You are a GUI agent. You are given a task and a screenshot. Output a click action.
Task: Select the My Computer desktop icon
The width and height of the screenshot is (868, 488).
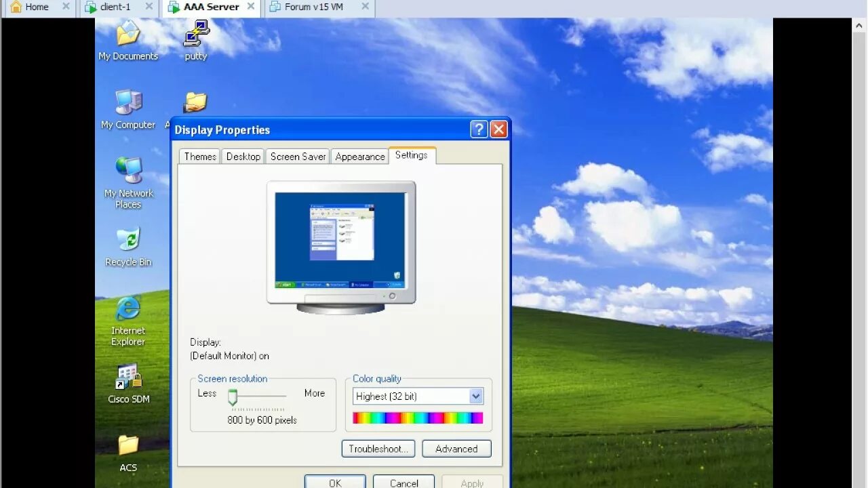pos(128,108)
